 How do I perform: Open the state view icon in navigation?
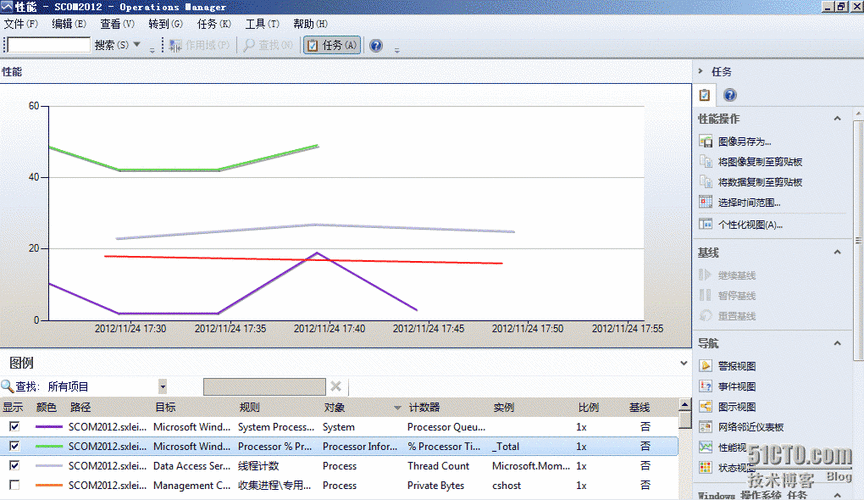click(x=706, y=467)
